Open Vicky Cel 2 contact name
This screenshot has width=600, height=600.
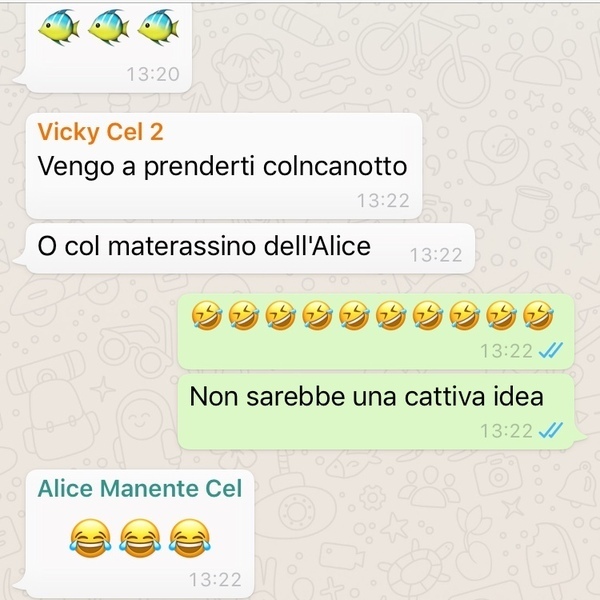click(x=101, y=132)
